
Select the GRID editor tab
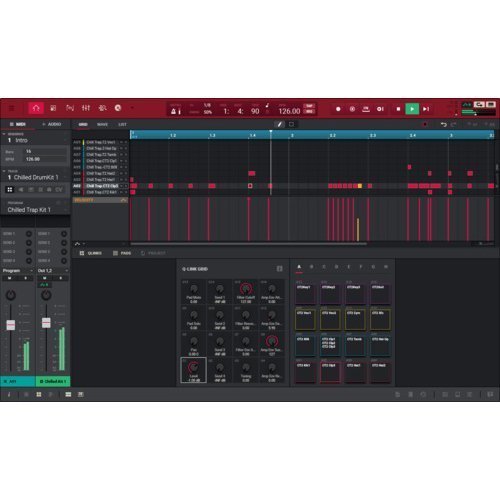coord(83,124)
